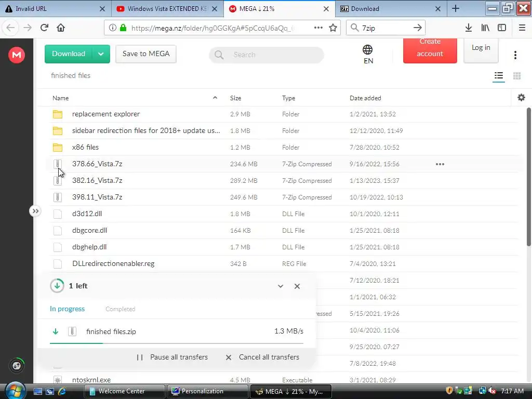Switch to list view layout
Image resolution: width=532 pixels, height=399 pixels.
[x=498, y=76]
